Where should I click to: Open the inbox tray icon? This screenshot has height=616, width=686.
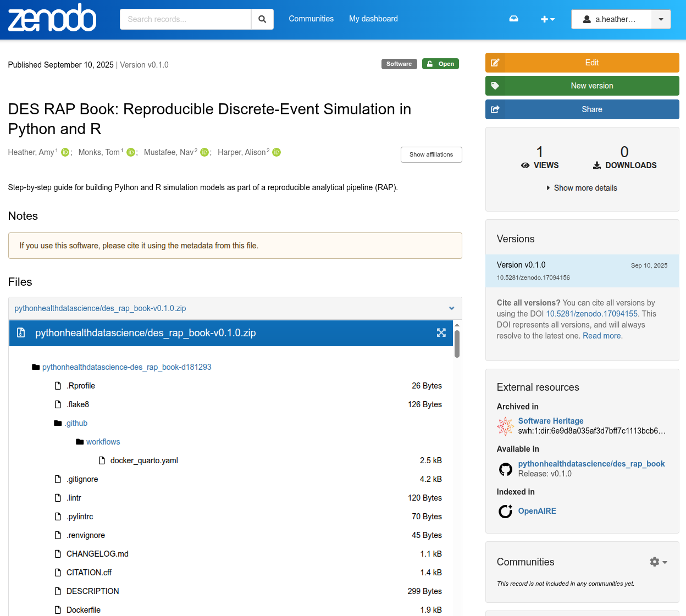513,19
